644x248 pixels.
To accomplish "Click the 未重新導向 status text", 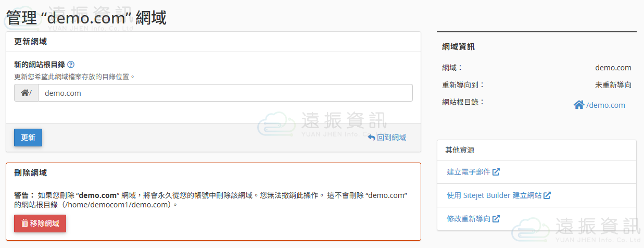I will (613, 85).
